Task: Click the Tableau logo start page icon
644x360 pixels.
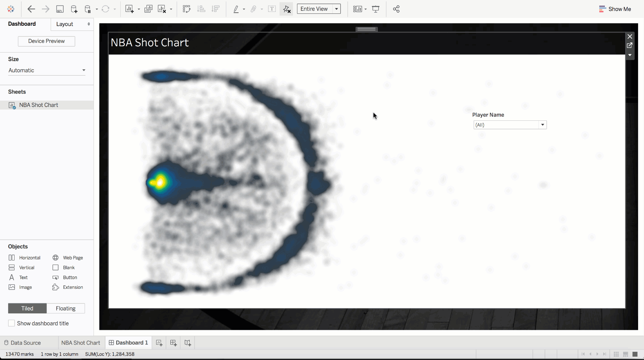Action: pos(11,9)
